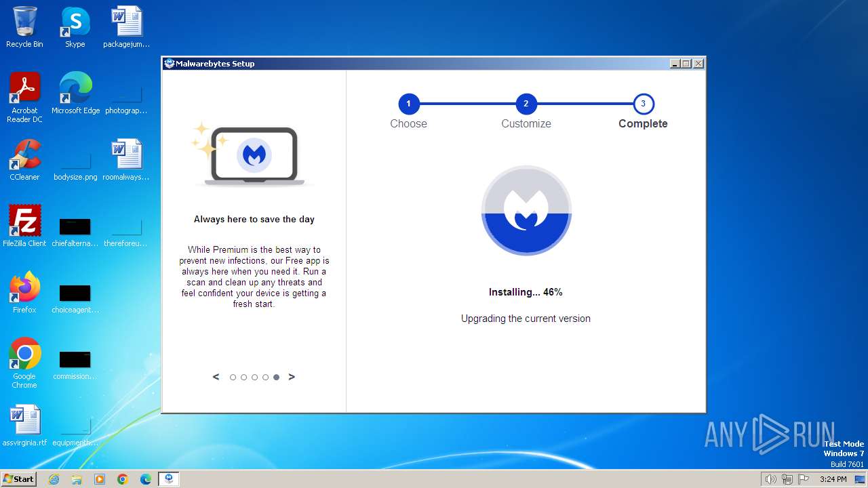868x488 pixels.
Task: Click the Installing 46% progress text
Action: pyautogui.click(x=526, y=292)
